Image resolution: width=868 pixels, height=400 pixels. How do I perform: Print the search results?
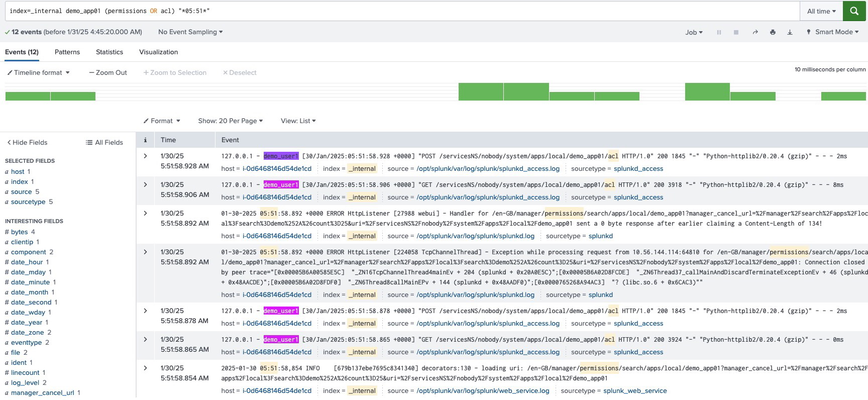pyautogui.click(x=773, y=32)
